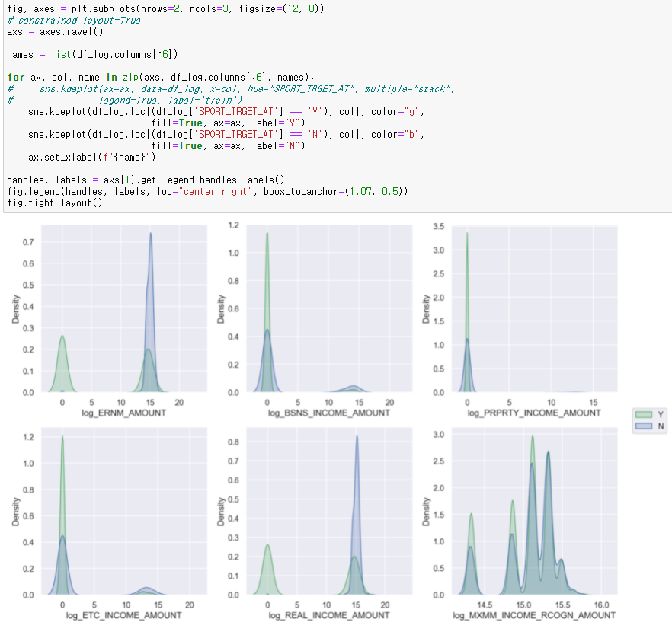Click the log_ETC_INCOME_AMOUNT axis label
672x635 pixels.
pos(124,616)
